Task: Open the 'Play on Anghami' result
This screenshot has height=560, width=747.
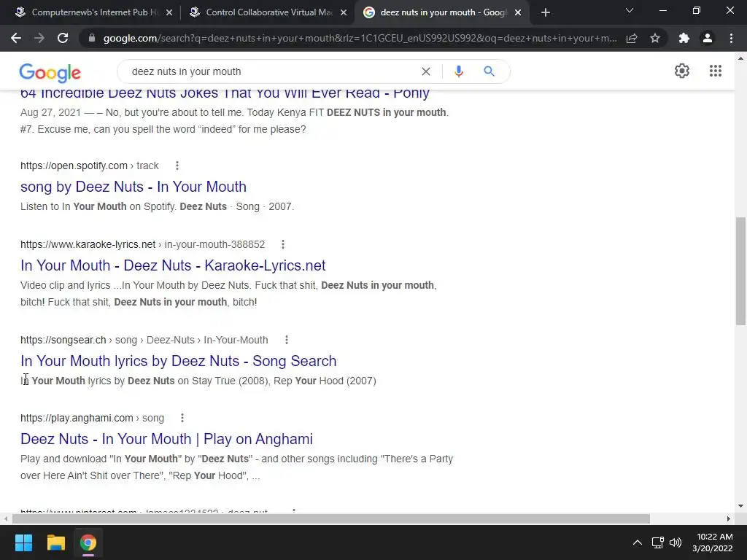Action: coord(166,439)
